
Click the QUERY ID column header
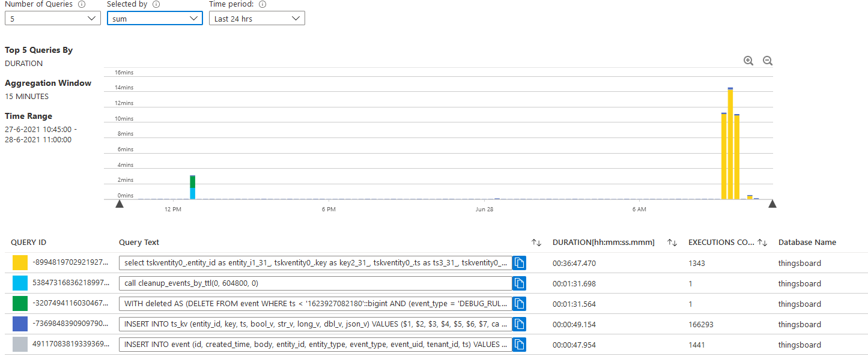click(28, 243)
